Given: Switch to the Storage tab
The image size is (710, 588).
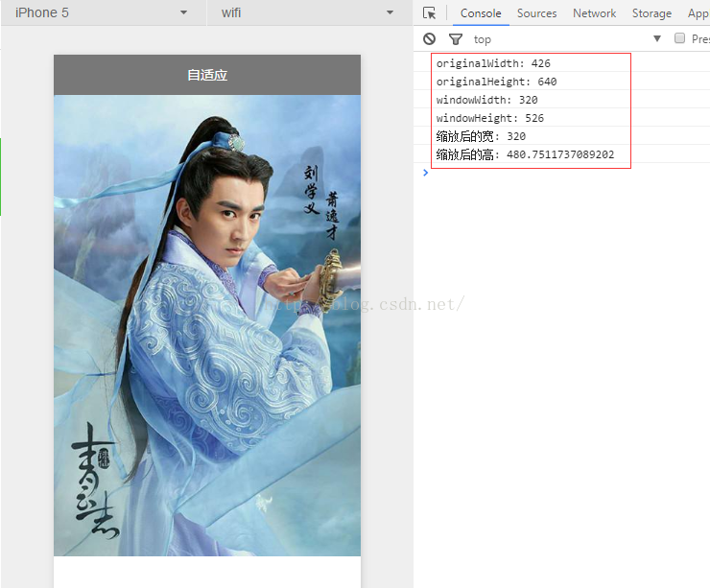Looking at the screenshot, I should [x=651, y=13].
